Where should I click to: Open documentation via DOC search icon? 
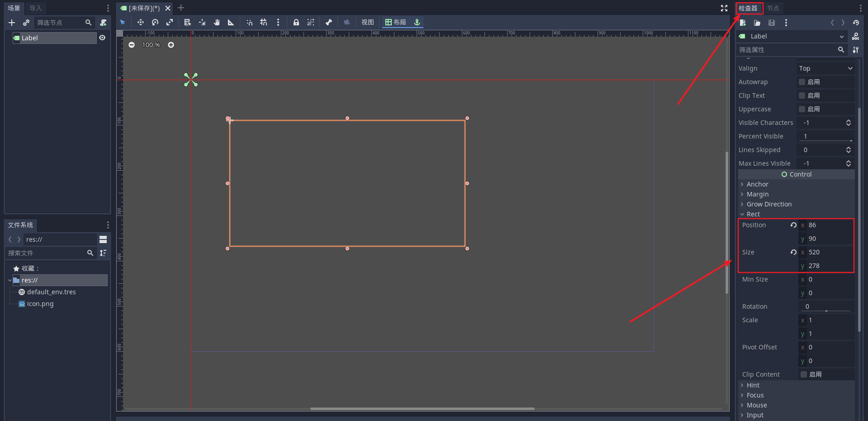click(x=856, y=36)
